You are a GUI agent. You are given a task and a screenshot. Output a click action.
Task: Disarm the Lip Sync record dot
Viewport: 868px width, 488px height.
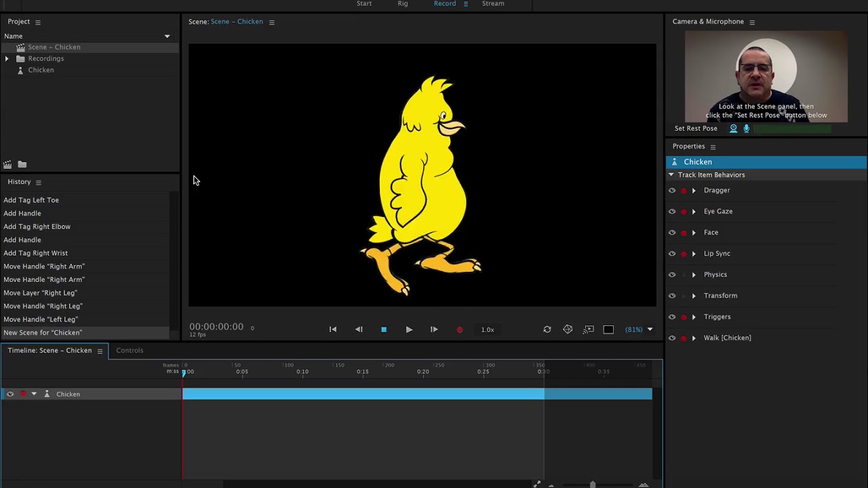[684, 254]
